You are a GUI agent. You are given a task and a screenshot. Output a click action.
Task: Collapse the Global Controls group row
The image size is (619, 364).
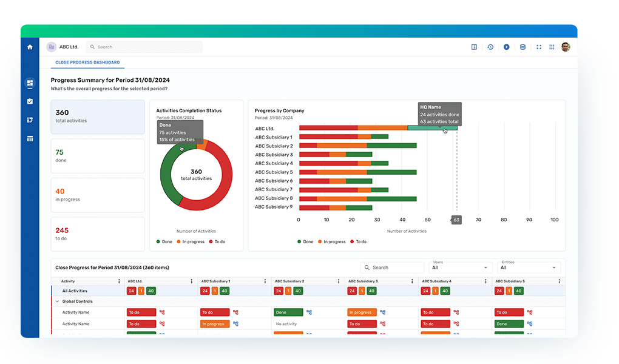click(57, 301)
